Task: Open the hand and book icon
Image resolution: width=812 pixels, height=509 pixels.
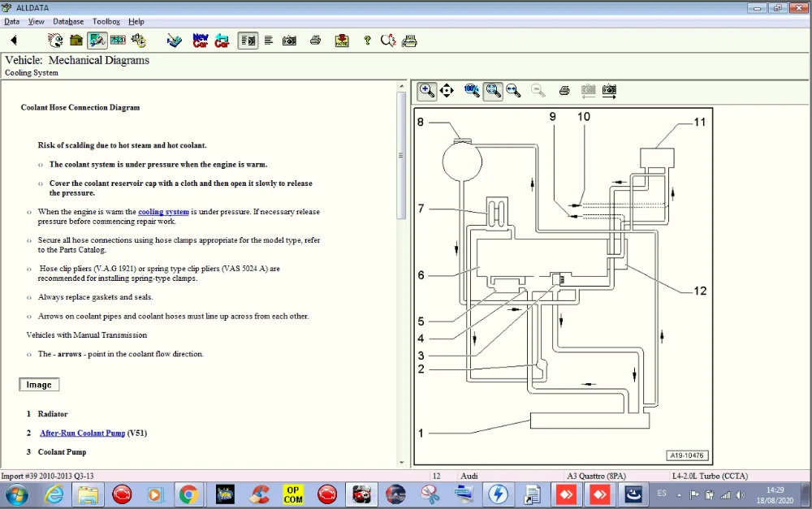Action: [x=175, y=41]
